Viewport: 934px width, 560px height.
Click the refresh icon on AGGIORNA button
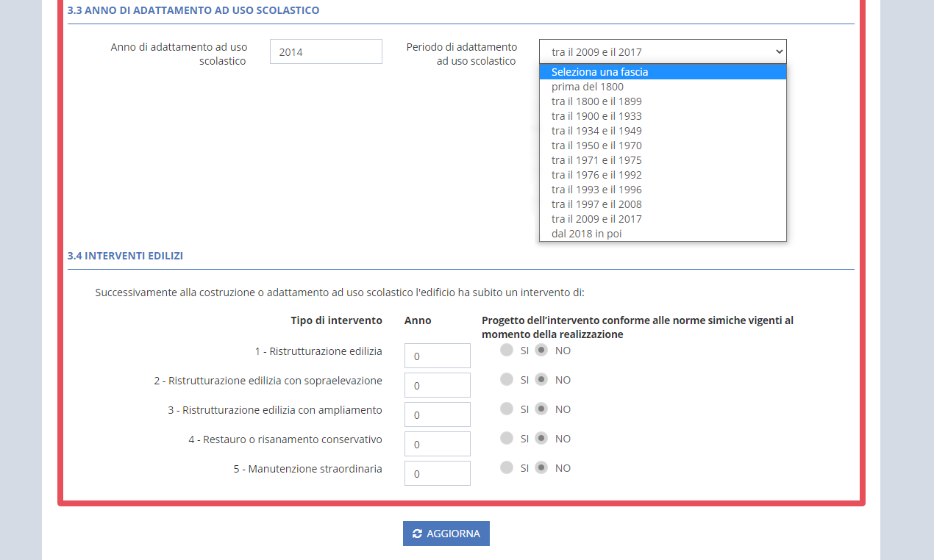pos(417,534)
